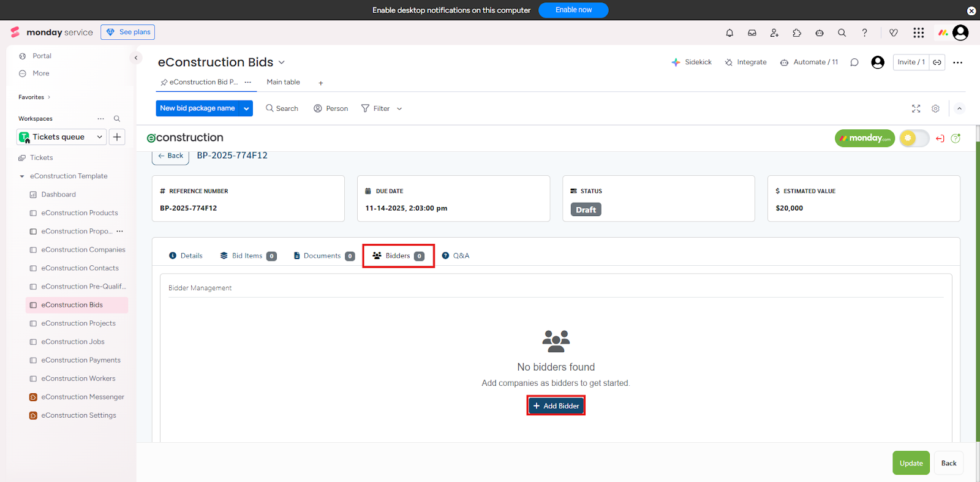Collapse the eConstruction Template folder
Viewport: 980px width, 482px height.
pyautogui.click(x=22, y=176)
